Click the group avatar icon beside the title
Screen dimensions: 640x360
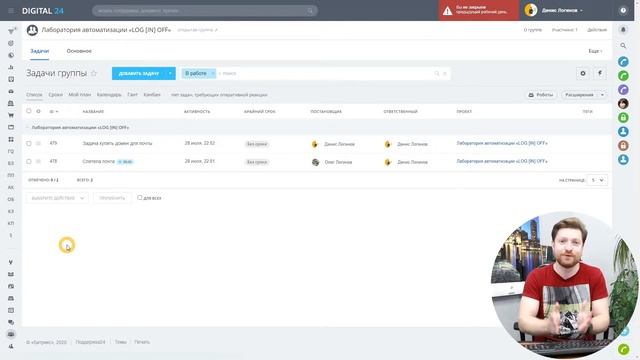click(32, 30)
